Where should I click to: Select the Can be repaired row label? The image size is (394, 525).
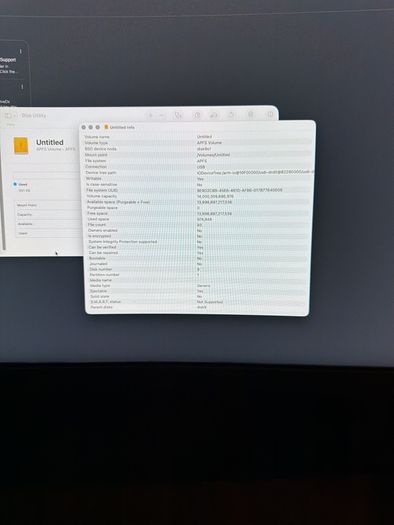tap(103, 253)
